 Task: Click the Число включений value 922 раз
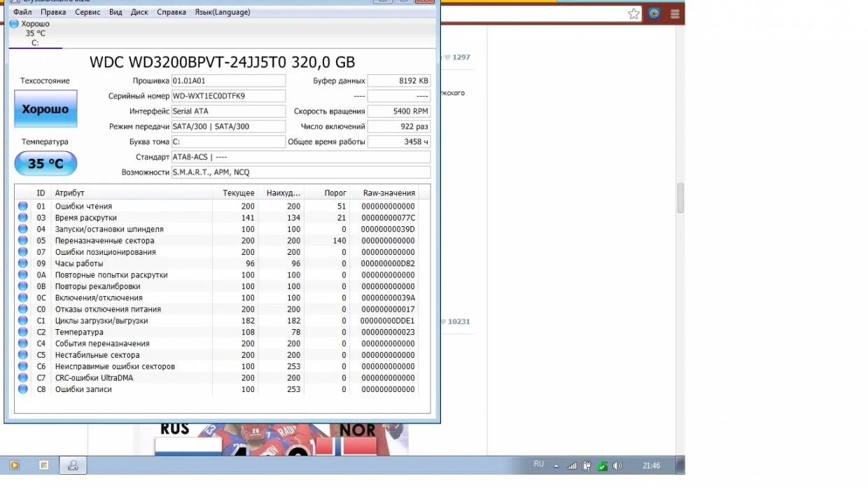399,127
